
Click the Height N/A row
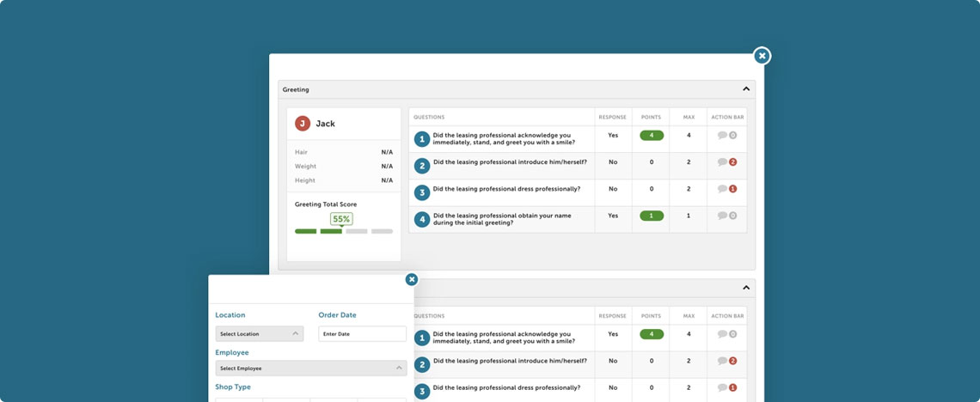(x=344, y=180)
